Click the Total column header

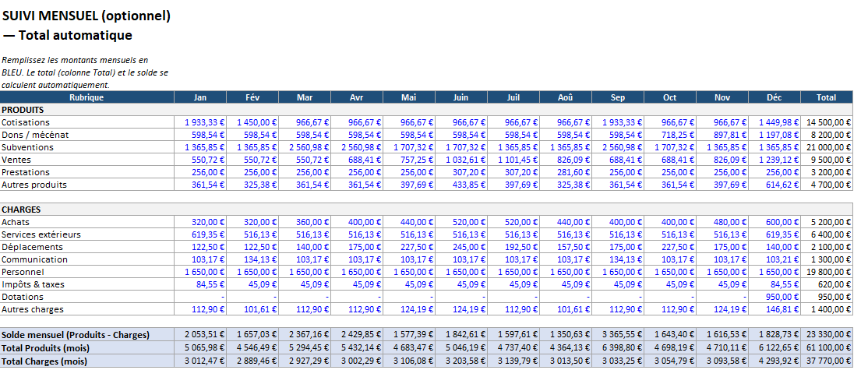(x=826, y=97)
